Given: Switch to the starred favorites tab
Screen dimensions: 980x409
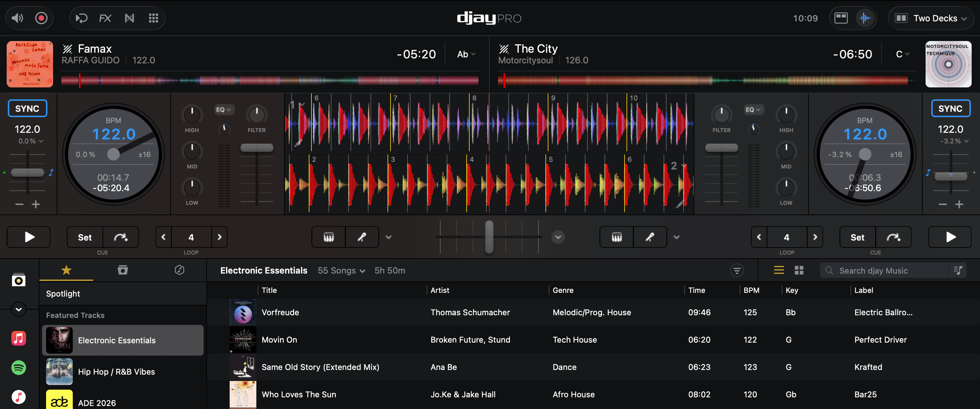Looking at the screenshot, I should click(x=66, y=270).
